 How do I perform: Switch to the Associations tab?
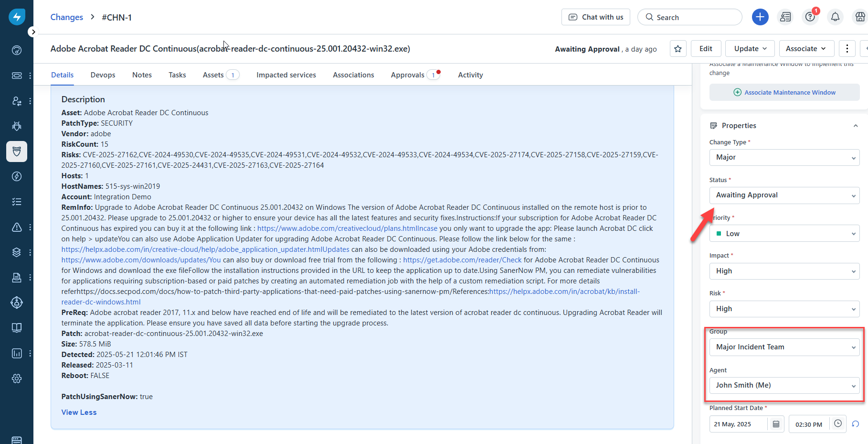point(353,75)
